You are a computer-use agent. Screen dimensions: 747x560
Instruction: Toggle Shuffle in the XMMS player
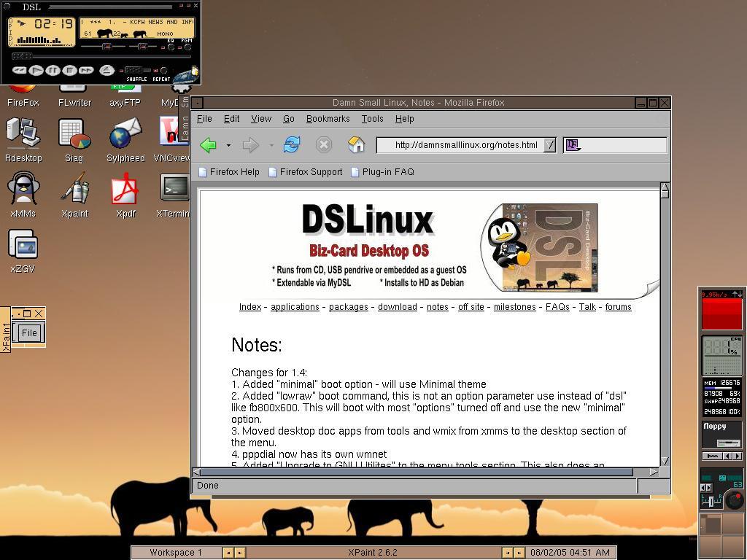pos(136,71)
